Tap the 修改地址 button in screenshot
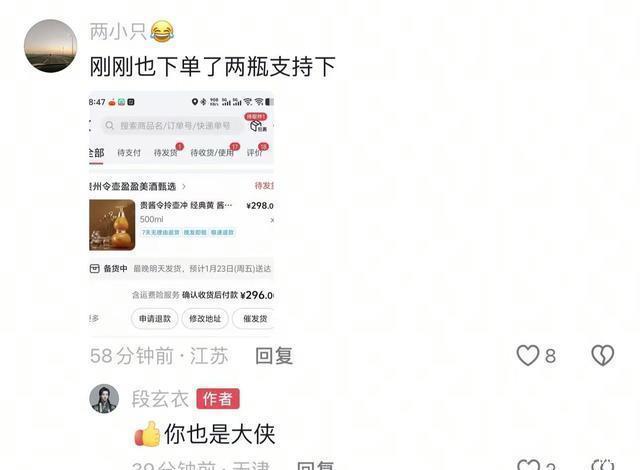Image resolution: width=640 pixels, height=470 pixels. (x=205, y=319)
